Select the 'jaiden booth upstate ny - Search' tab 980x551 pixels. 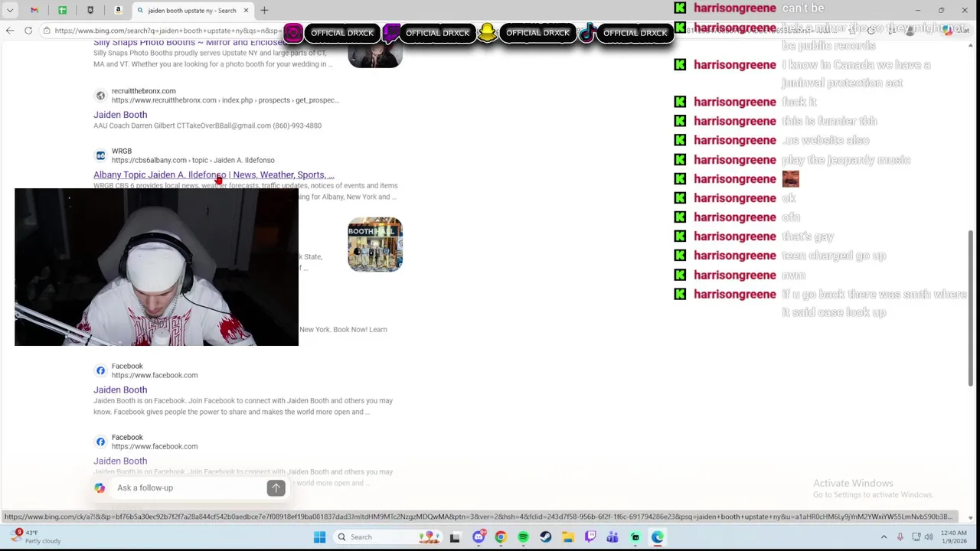(x=191, y=10)
